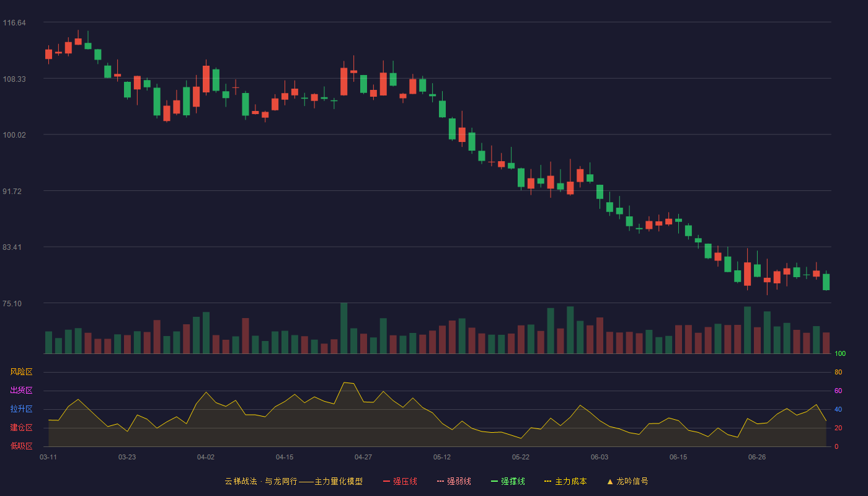Click the green dash icon before 强撑线

494,481
